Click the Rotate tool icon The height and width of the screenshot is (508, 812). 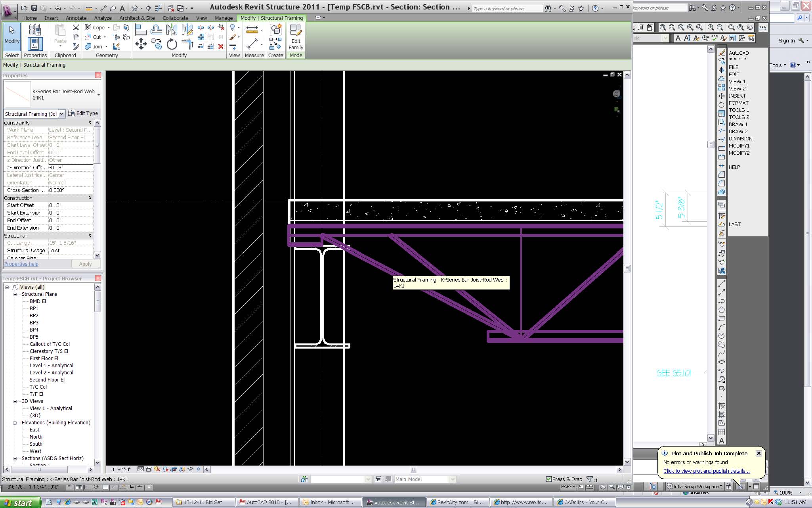172,44
